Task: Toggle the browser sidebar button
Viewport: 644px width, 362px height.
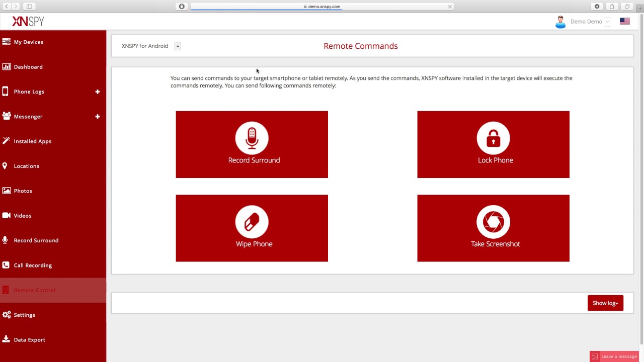Action: pyautogui.click(x=29, y=7)
